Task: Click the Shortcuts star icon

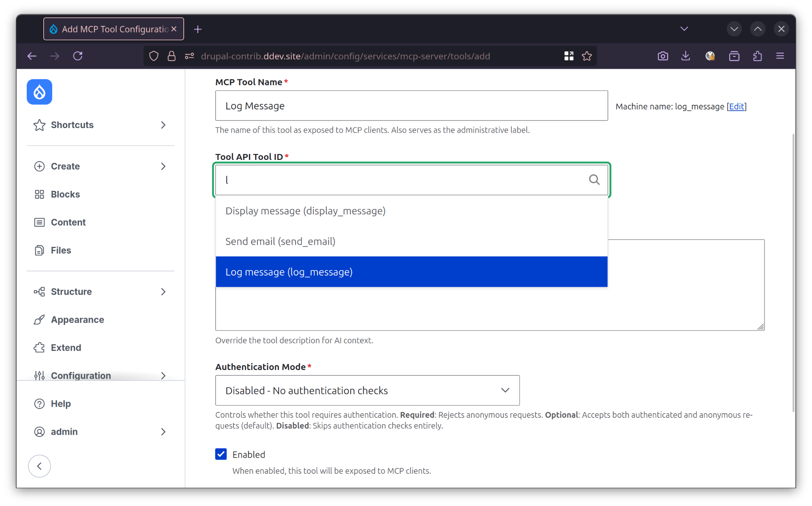Action: [x=39, y=125]
